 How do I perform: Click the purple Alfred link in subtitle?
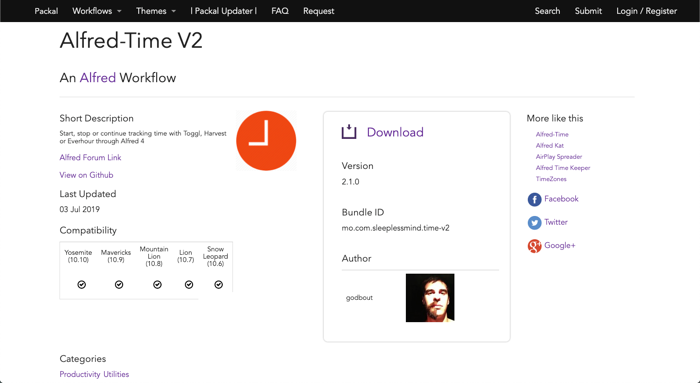[x=98, y=78]
